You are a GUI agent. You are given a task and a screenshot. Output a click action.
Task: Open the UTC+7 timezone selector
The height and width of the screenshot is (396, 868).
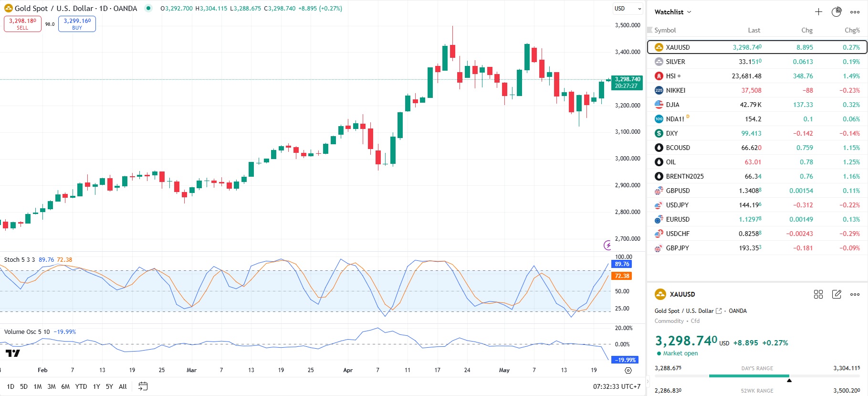pyautogui.click(x=617, y=386)
